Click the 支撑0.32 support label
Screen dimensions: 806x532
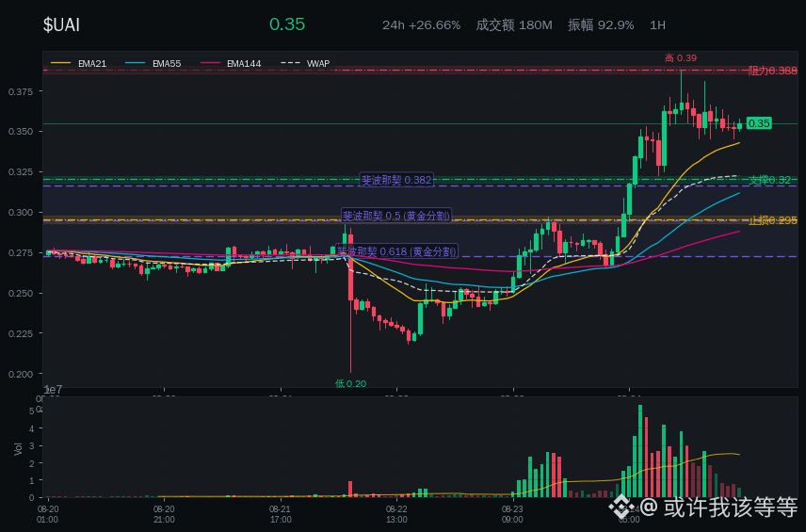(769, 180)
